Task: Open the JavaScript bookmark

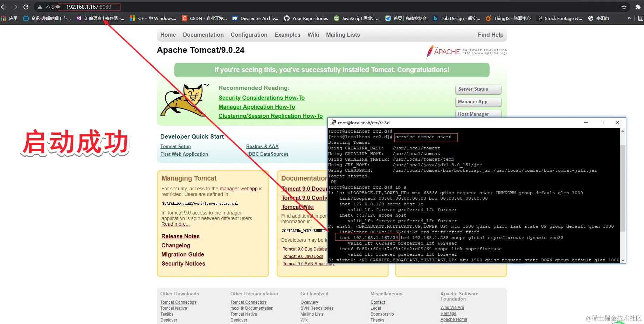Action: [x=357, y=18]
